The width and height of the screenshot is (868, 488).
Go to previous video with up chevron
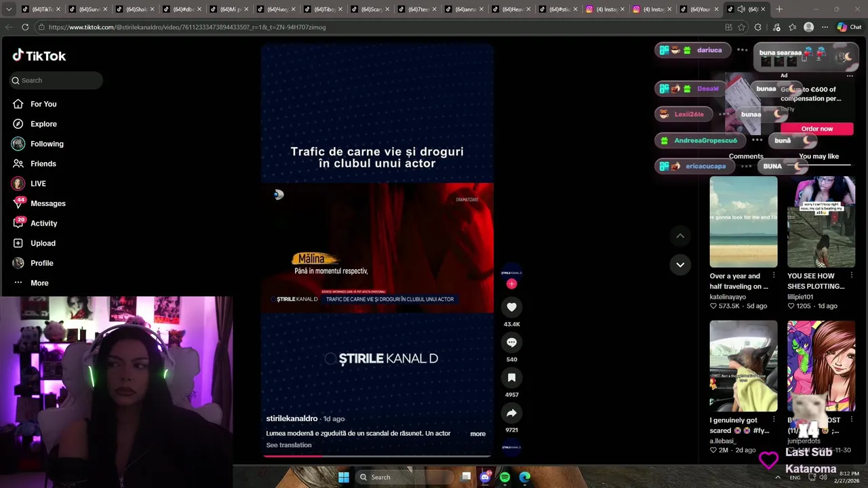[x=680, y=236]
